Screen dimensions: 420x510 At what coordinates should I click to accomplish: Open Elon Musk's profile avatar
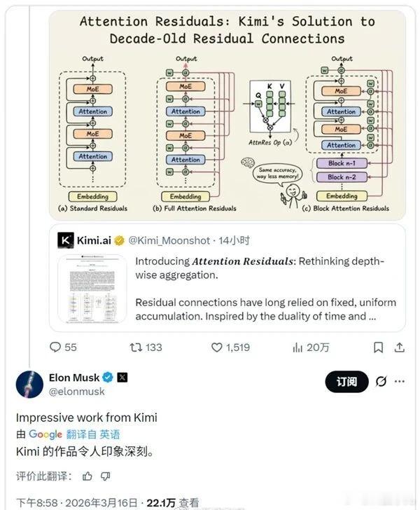(x=29, y=384)
